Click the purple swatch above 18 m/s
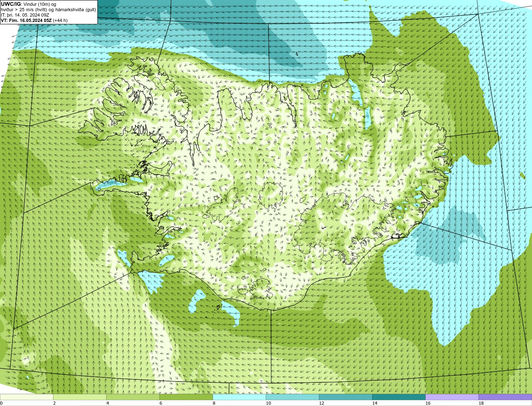Viewport: 532px width, 406px height. [505, 397]
